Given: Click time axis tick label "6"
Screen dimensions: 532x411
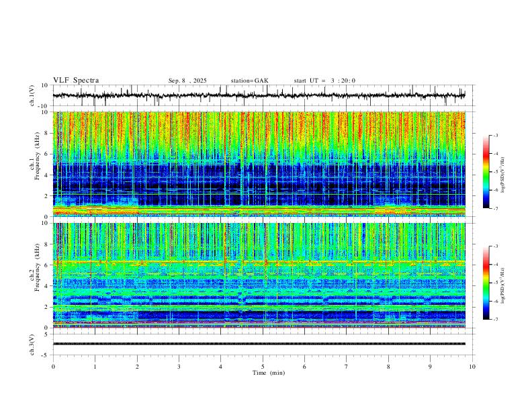Looking at the screenshot, I should pyautogui.click(x=304, y=367).
